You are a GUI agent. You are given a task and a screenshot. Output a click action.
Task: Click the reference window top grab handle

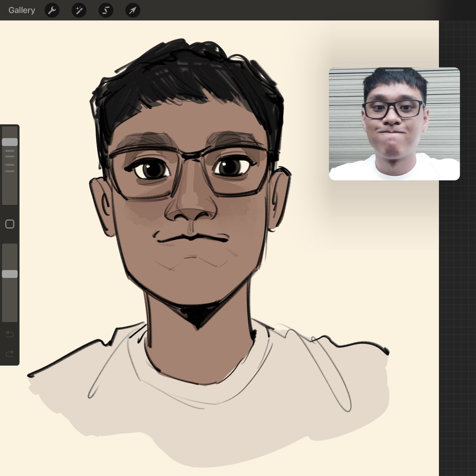tap(394, 70)
